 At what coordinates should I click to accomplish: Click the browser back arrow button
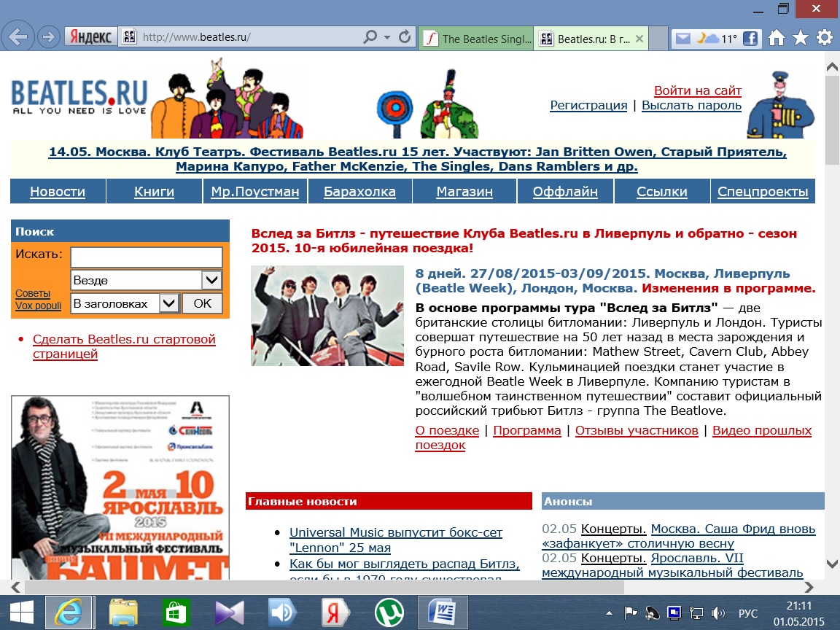point(17,37)
